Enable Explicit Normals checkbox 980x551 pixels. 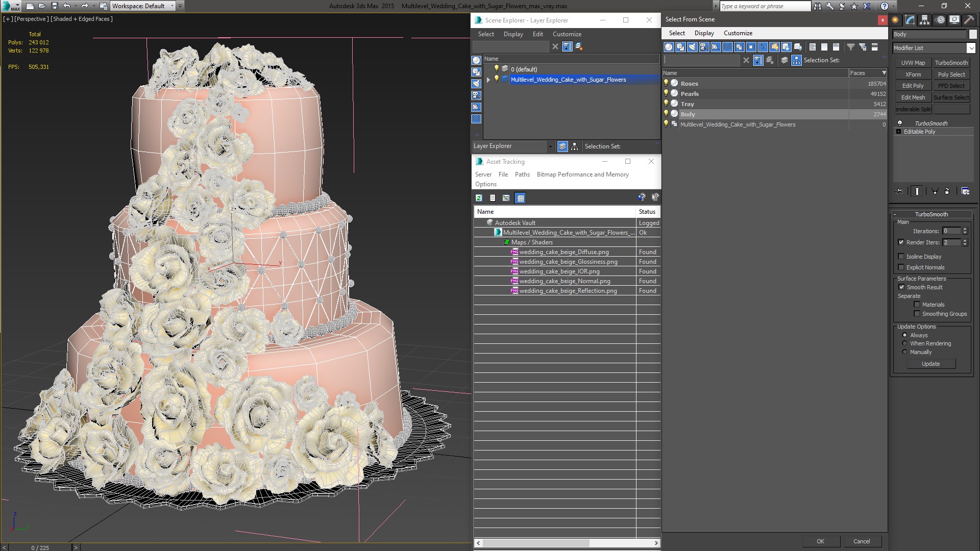tap(901, 267)
